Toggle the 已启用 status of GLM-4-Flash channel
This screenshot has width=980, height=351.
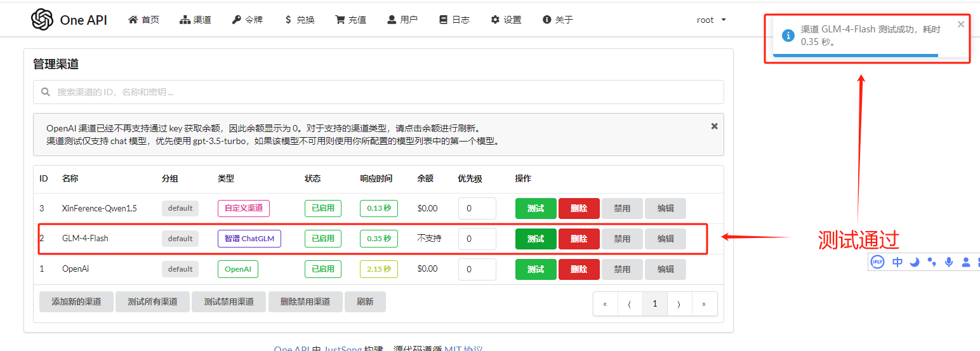click(322, 239)
